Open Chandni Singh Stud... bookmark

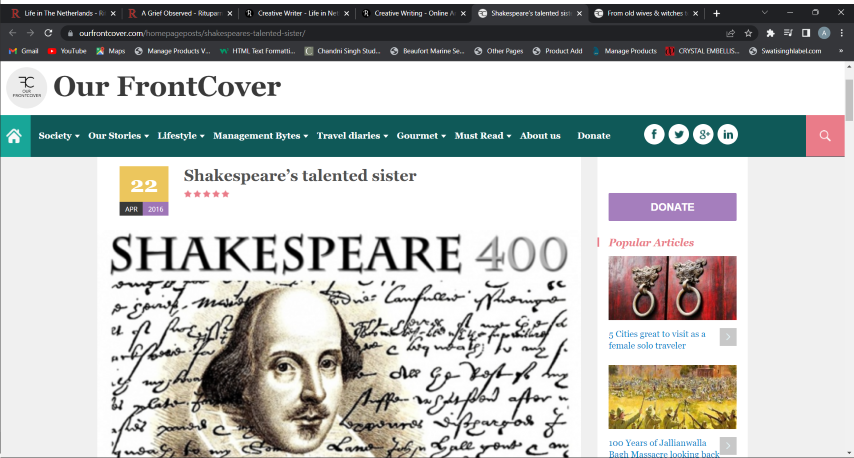click(342, 51)
